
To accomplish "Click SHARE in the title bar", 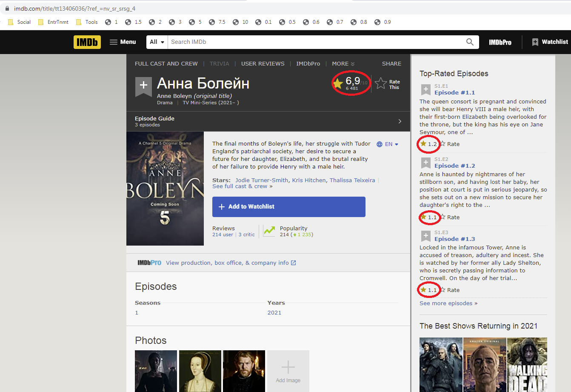I will (x=391, y=64).
